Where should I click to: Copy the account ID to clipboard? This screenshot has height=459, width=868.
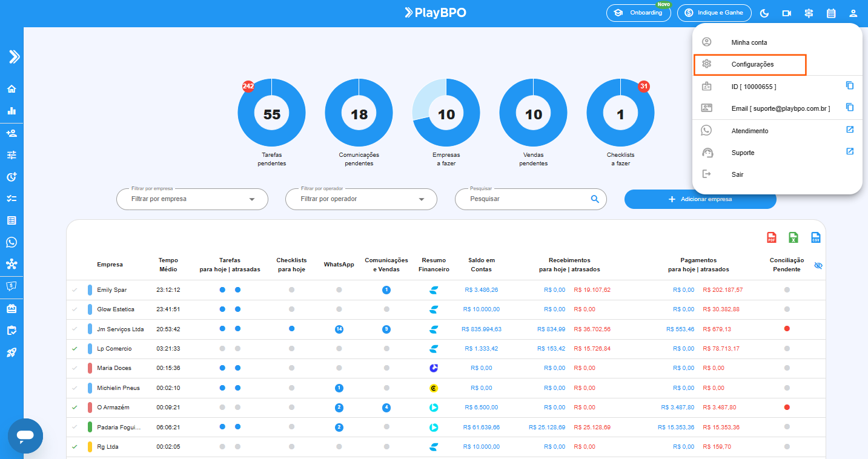point(850,86)
